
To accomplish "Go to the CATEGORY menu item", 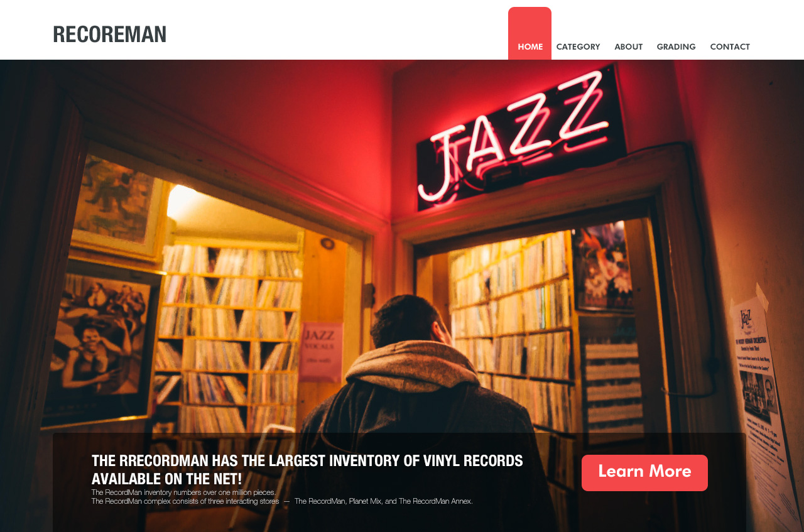I will click(578, 47).
